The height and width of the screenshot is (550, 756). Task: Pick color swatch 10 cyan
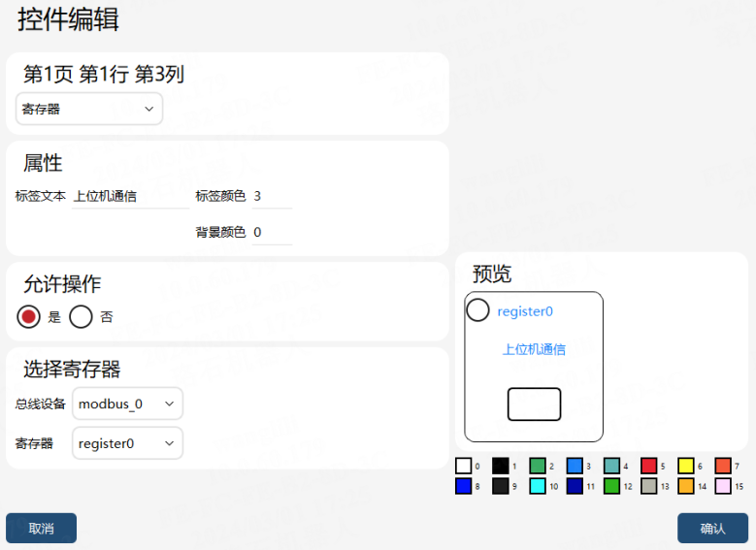click(538, 486)
